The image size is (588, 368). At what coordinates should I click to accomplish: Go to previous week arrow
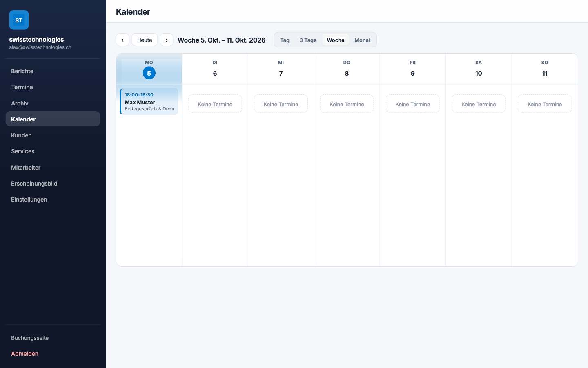click(122, 40)
